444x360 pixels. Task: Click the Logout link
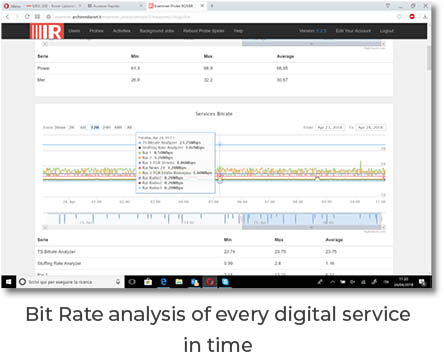point(387,31)
